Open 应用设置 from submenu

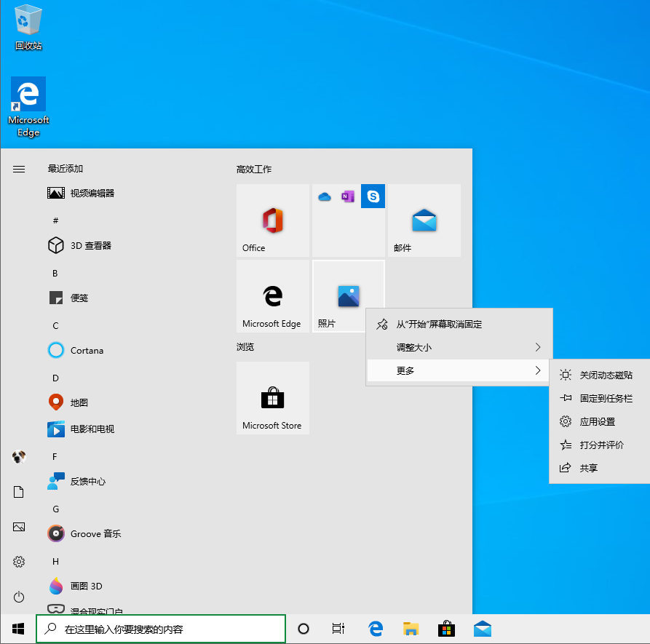(x=600, y=421)
